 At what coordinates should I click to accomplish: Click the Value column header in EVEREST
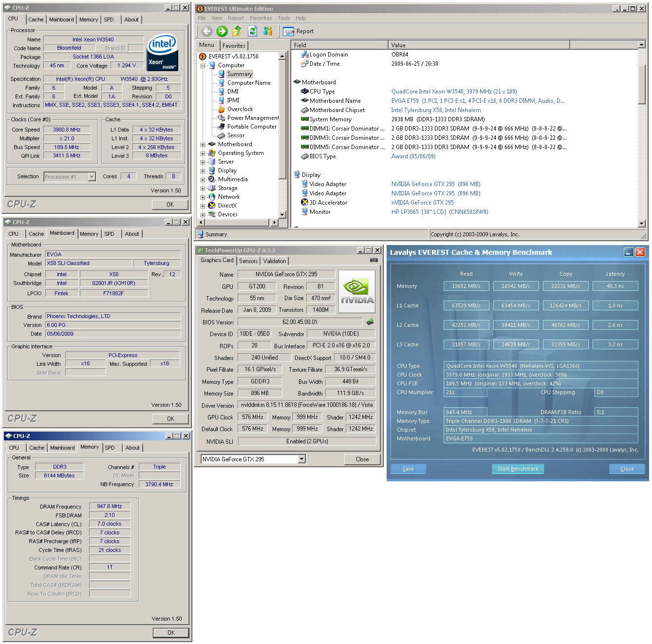(x=479, y=45)
